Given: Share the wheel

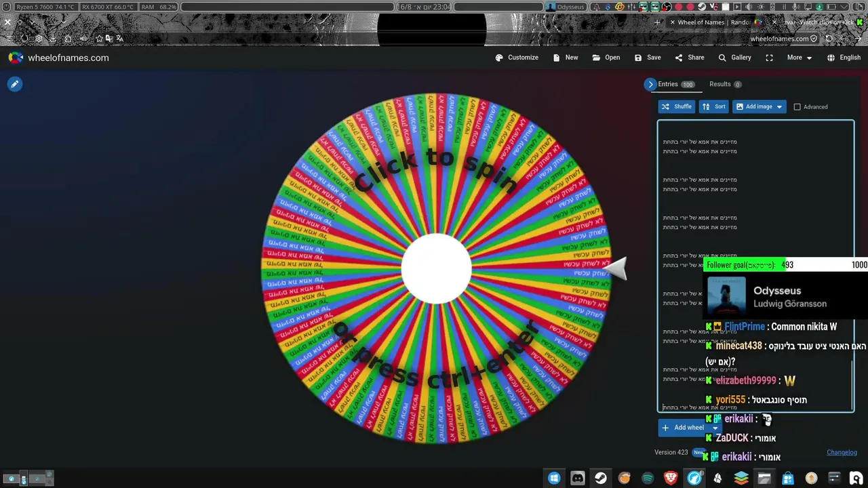Looking at the screenshot, I should click(x=690, y=58).
